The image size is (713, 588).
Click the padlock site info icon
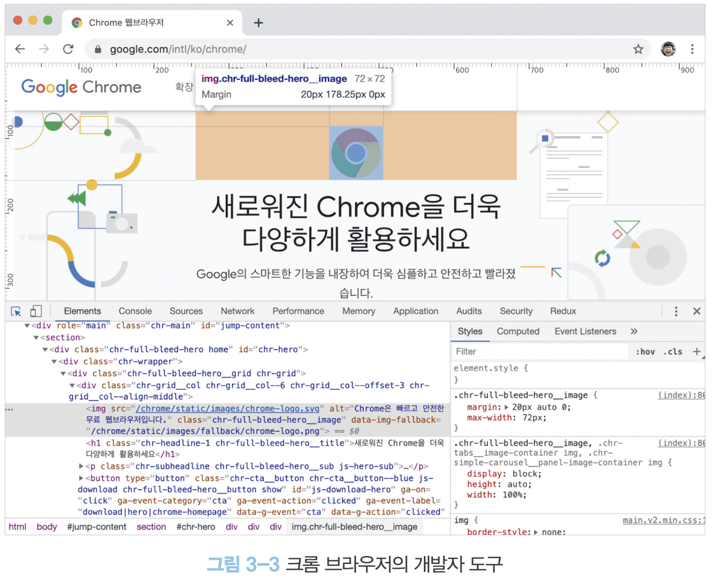click(x=98, y=50)
